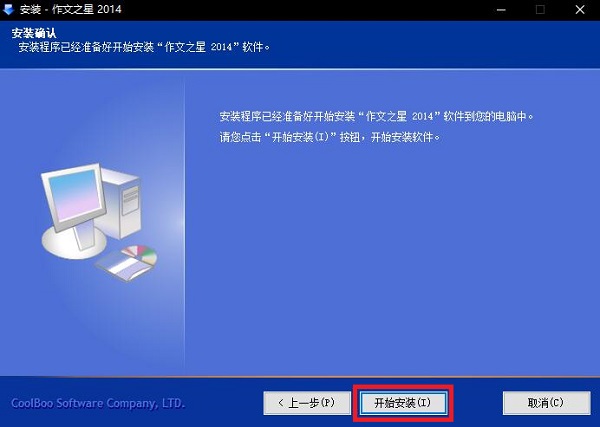Cancel setup with 取消(C) button
The height and width of the screenshot is (427, 600).
click(x=546, y=403)
